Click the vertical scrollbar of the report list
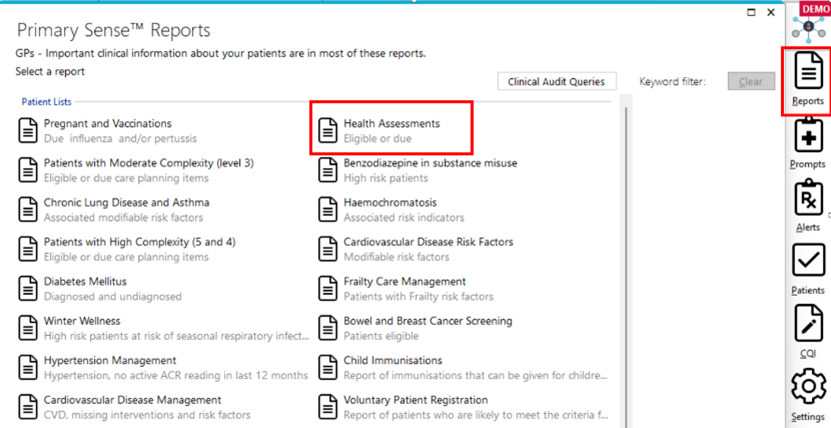The width and height of the screenshot is (831, 428). point(626,262)
